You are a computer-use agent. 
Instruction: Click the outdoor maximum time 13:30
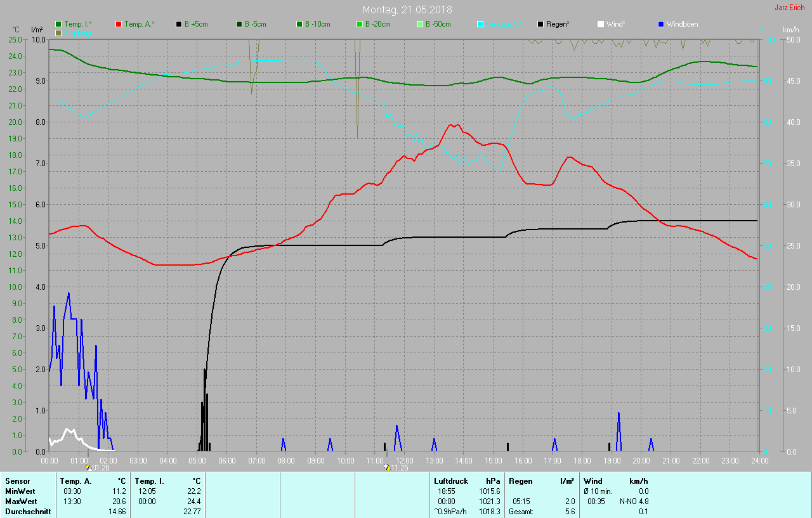(x=71, y=502)
